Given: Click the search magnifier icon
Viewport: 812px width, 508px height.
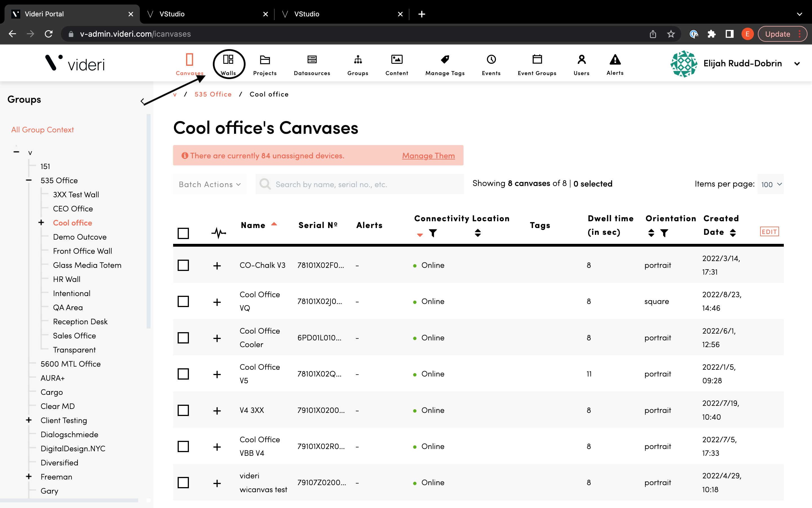Looking at the screenshot, I should (x=265, y=184).
